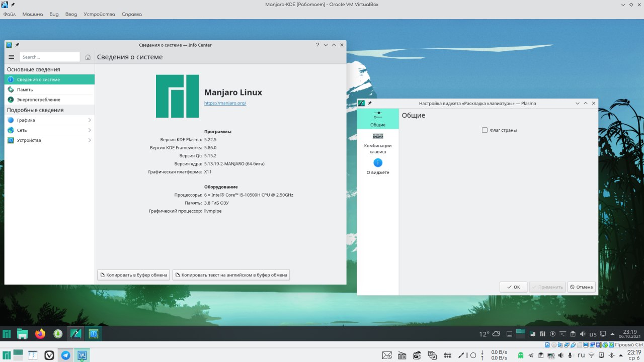
Task: Expand hidden tray icons in guest panel
Action: [612, 334]
